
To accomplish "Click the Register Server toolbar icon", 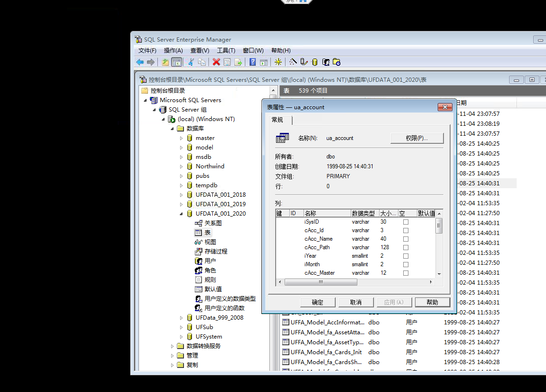I will (x=304, y=62).
